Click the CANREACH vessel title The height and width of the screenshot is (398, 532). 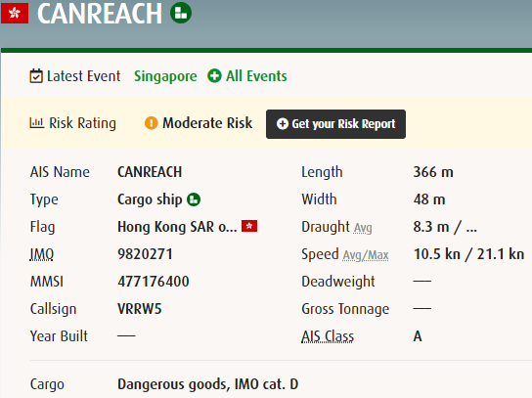(100, 14)
